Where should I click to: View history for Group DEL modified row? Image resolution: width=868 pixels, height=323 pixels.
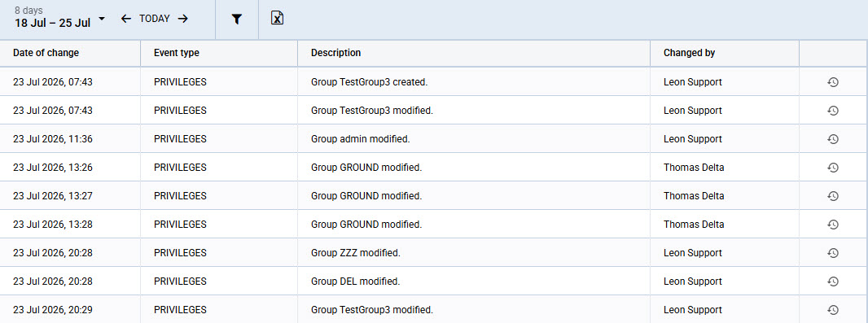[x=832, y=282]
